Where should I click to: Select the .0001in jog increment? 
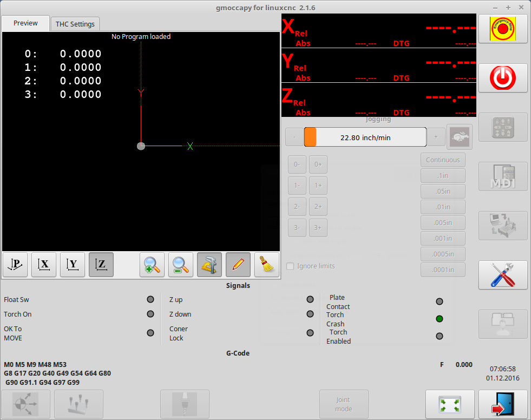click(443, 270)
